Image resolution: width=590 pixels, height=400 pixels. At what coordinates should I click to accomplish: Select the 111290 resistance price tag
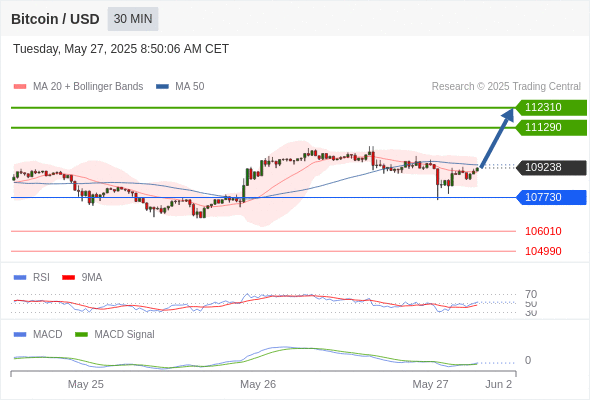coord(551,128)
